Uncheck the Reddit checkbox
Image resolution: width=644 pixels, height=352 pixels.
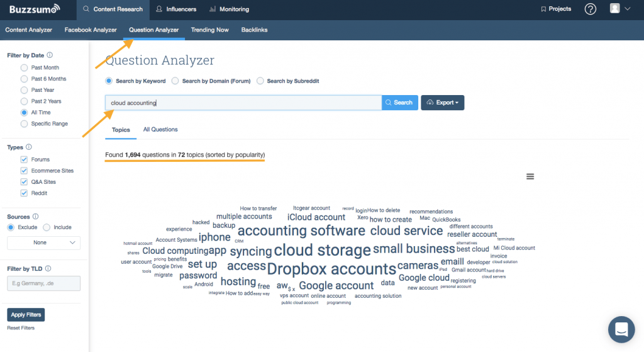pyautogui.click(x=24, y=193)
